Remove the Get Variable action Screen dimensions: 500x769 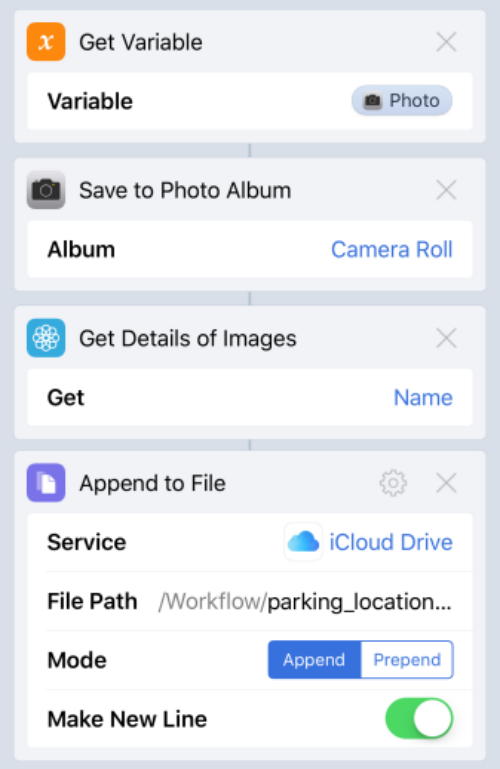pyautogui.click(x=446, y=42)
